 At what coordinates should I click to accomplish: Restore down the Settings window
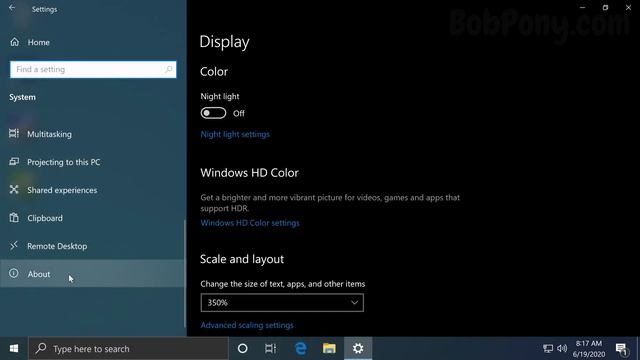(x=605, y=7)
